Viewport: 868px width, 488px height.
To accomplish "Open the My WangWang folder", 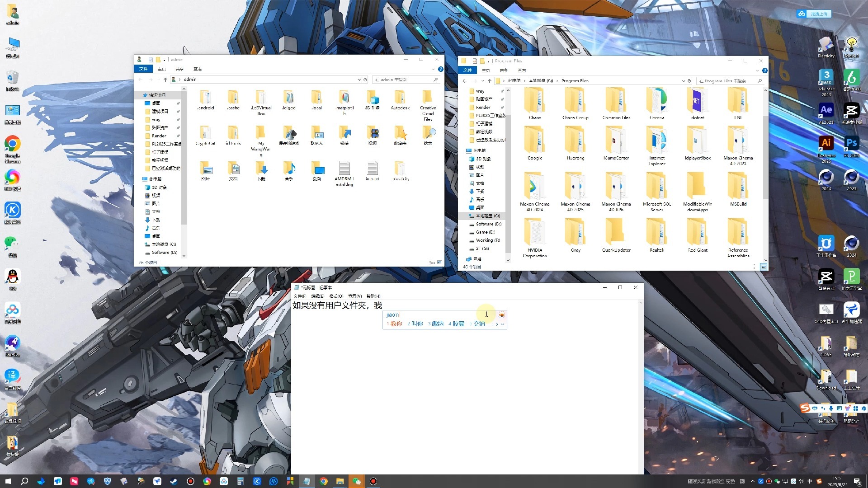I will tap(261, 141).
